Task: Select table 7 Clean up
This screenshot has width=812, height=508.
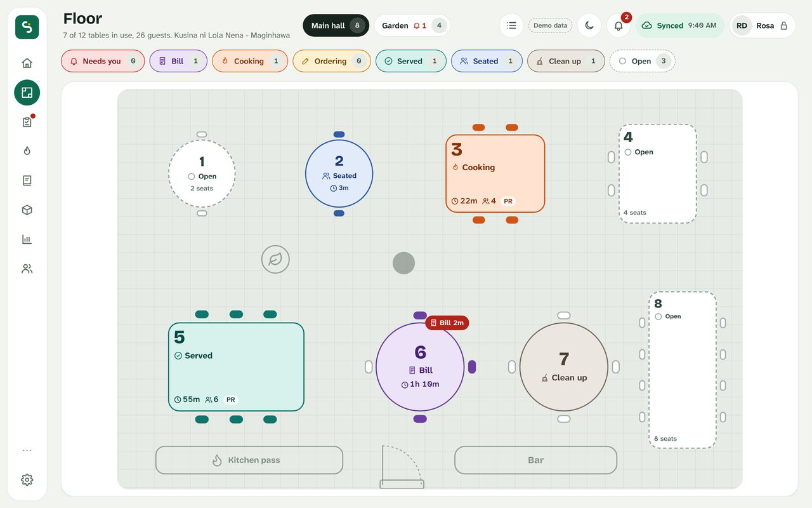Action: (x=564, y=367)
